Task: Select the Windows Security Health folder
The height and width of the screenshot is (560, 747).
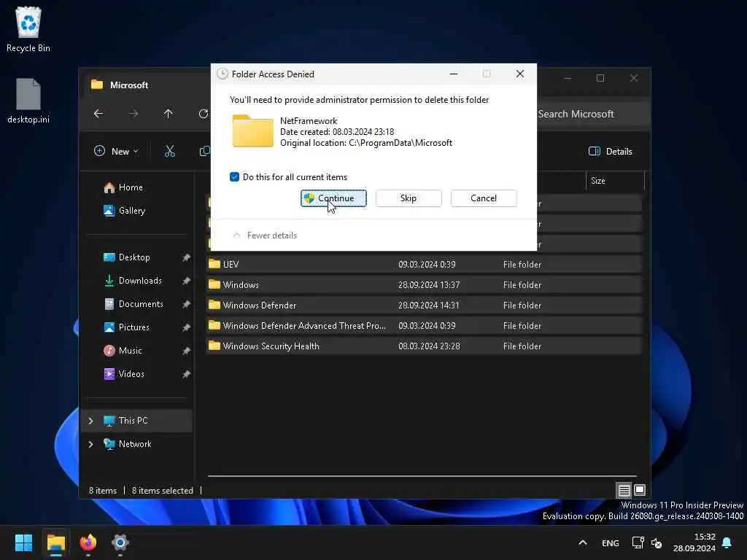Action: click(x=424, y=346)
